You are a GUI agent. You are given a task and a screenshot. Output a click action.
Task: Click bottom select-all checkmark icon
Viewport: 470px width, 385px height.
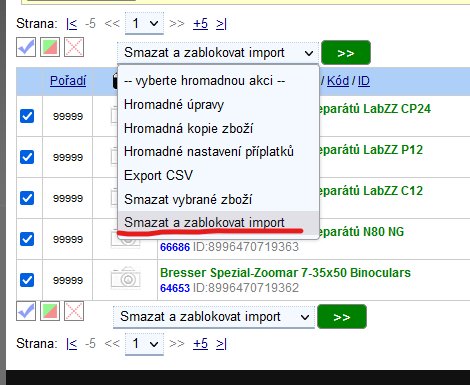[x=26, y=311]
